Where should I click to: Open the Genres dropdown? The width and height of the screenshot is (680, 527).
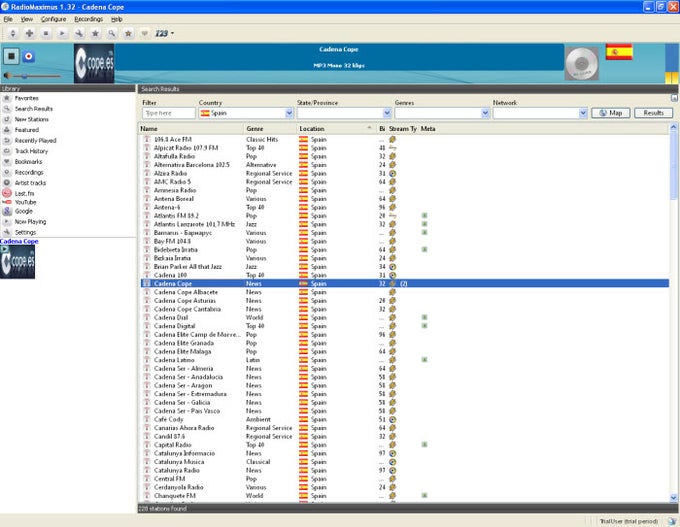442,113
